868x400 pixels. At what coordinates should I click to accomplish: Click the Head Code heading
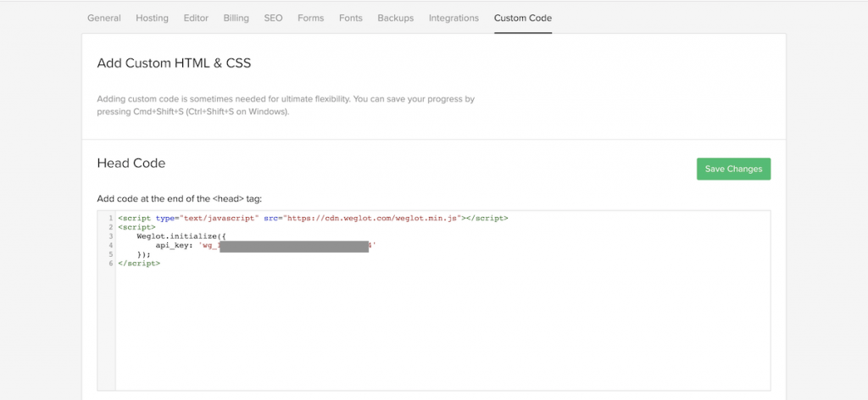(x=131, y=163)
